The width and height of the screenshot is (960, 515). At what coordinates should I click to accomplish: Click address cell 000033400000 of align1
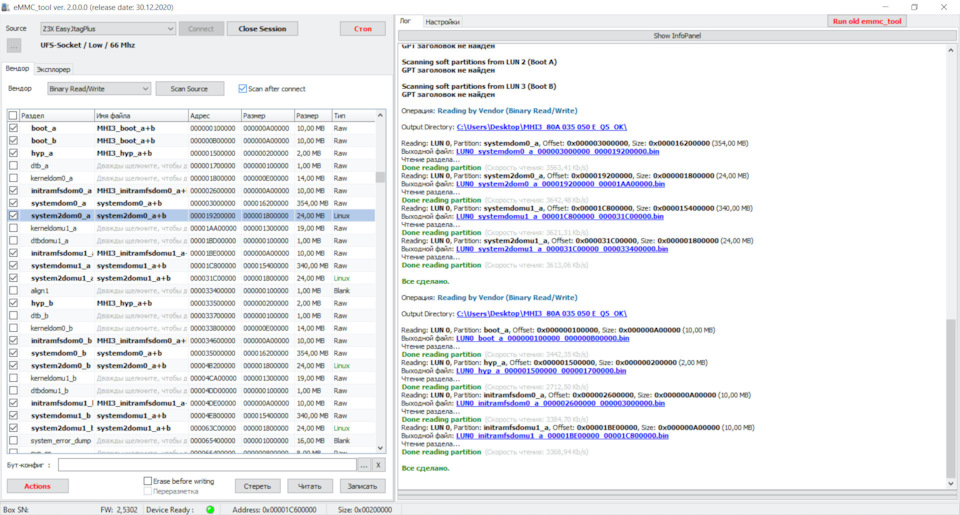pos(212,291)
